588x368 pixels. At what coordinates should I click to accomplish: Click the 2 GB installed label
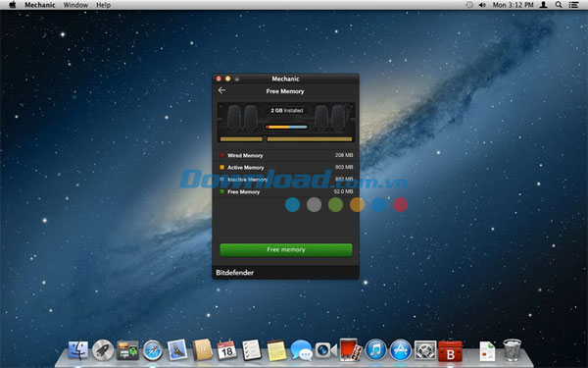[x=286, y=110]
